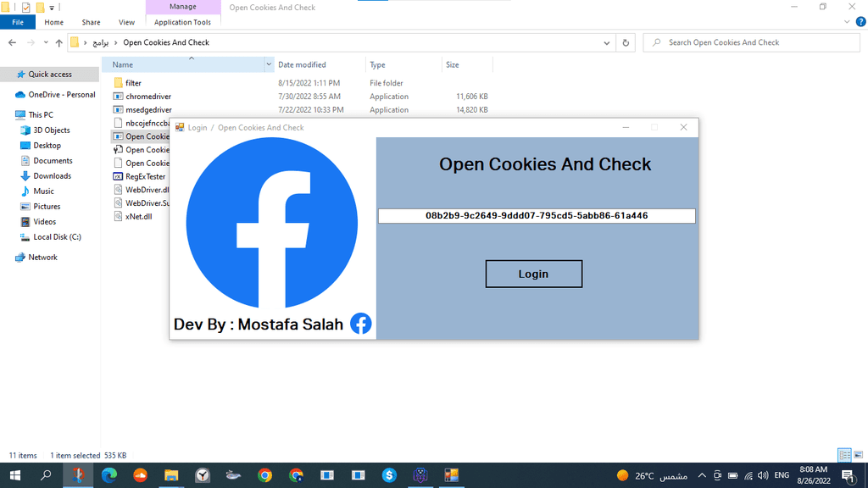This screenshot has height=488, width=868.
Task: Expand the ribbon with the chevron
Action: [847, 22]
